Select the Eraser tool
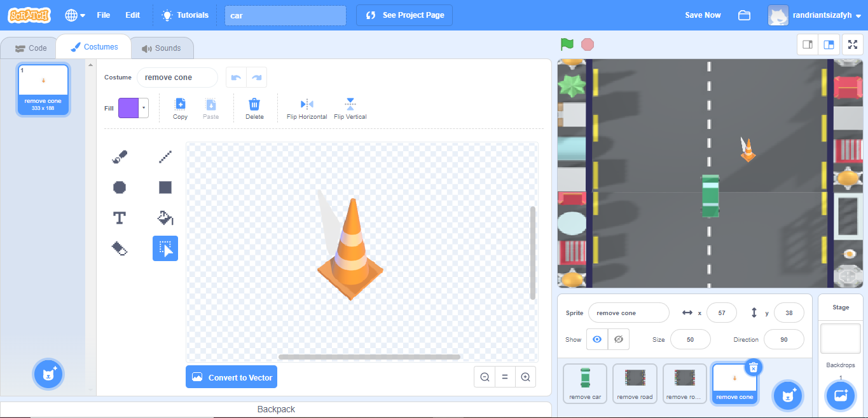Image resolution: width=868 pixels, height=418 pixels. pos(120,248)
